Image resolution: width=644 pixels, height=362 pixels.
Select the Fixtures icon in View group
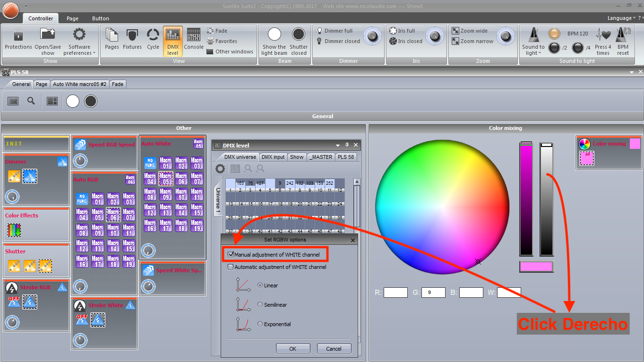(132, 35)
